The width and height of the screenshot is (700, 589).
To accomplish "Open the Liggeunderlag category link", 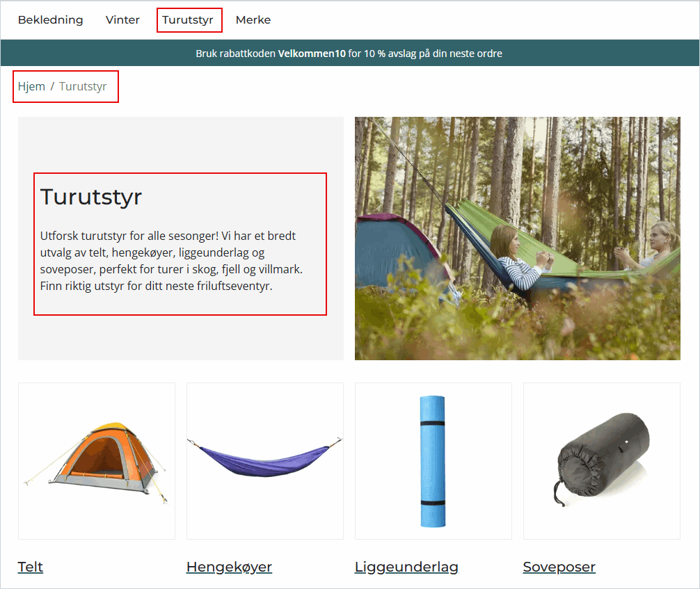I will pyautogui.click(x=406, y=567).
